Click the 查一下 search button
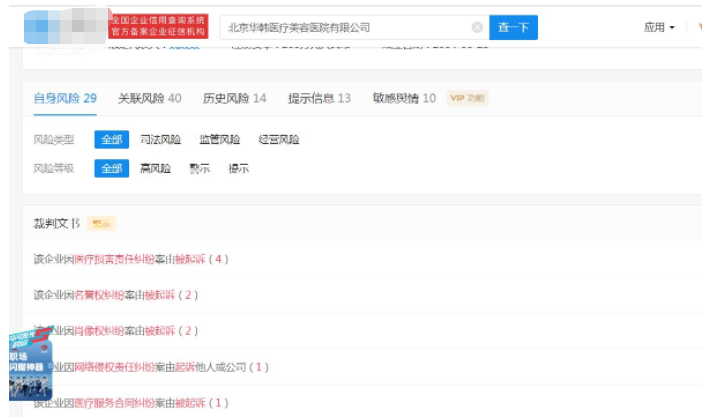Image resolution: width=708 pixels, height=417 pixels. point(513,28)
